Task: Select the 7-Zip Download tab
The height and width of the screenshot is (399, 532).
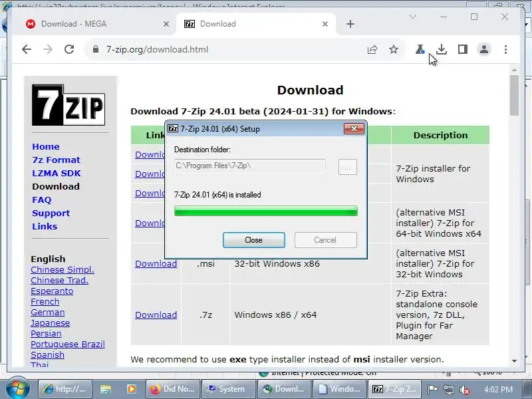Action: (x=256, y=24)
